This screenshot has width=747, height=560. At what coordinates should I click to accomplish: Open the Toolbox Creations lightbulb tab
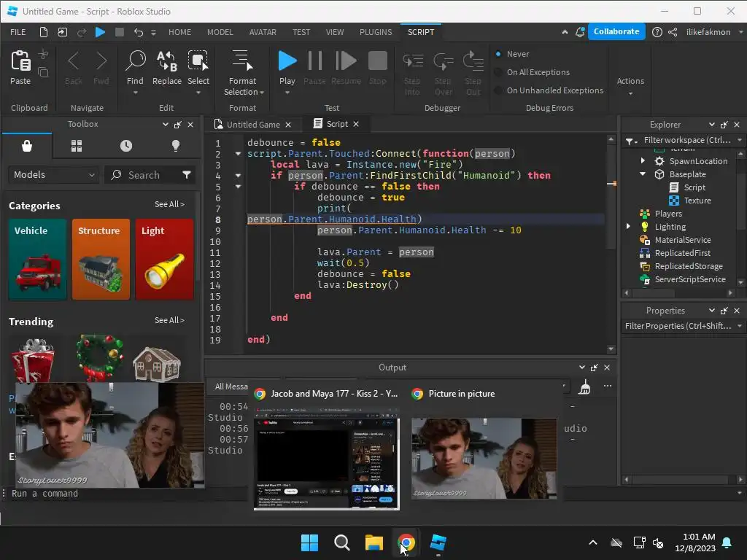coord(176,146)
